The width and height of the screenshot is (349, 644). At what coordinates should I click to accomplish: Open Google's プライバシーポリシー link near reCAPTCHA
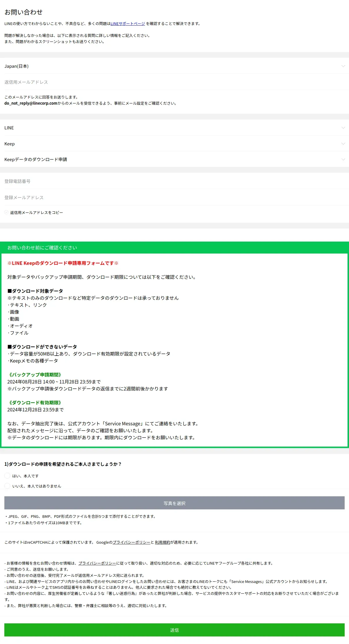pyautogui.click(x=131, y=542)
